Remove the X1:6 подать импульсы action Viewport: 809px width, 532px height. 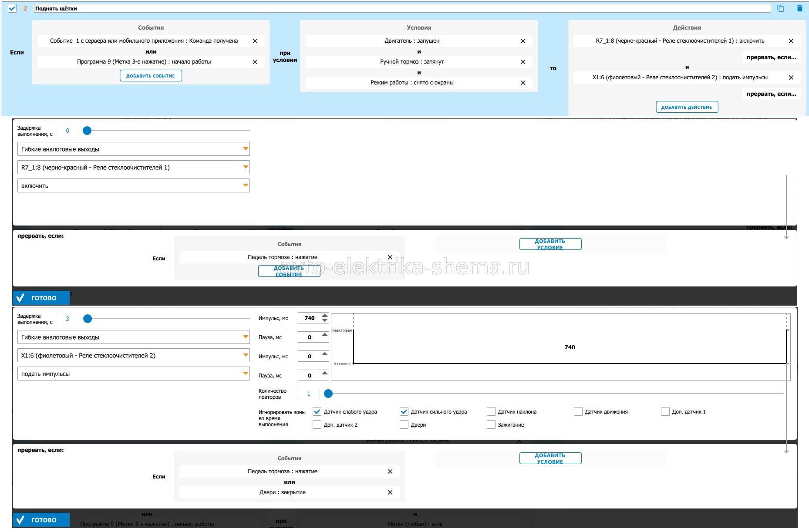(x=791, y=77)
